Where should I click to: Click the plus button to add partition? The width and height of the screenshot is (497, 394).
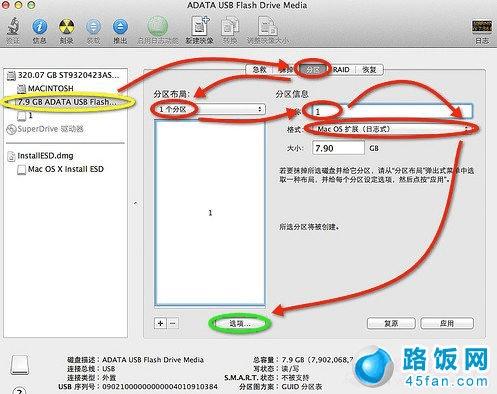[160, 323]
